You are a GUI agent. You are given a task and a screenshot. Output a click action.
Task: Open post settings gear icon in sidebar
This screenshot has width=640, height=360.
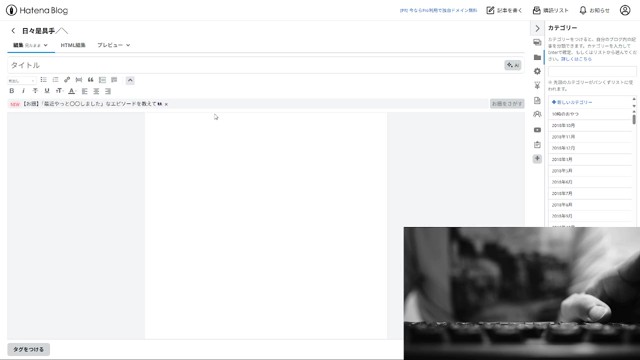(x=537, y=71)
